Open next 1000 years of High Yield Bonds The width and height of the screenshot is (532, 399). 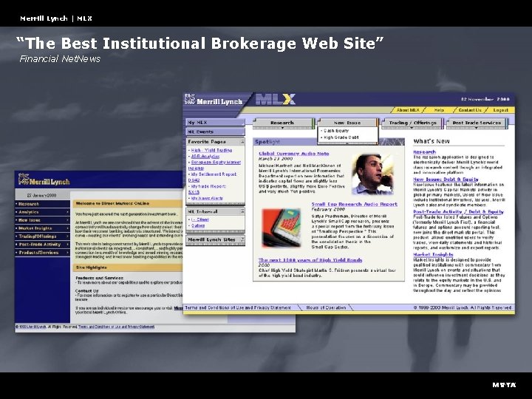tap(310, 260)
